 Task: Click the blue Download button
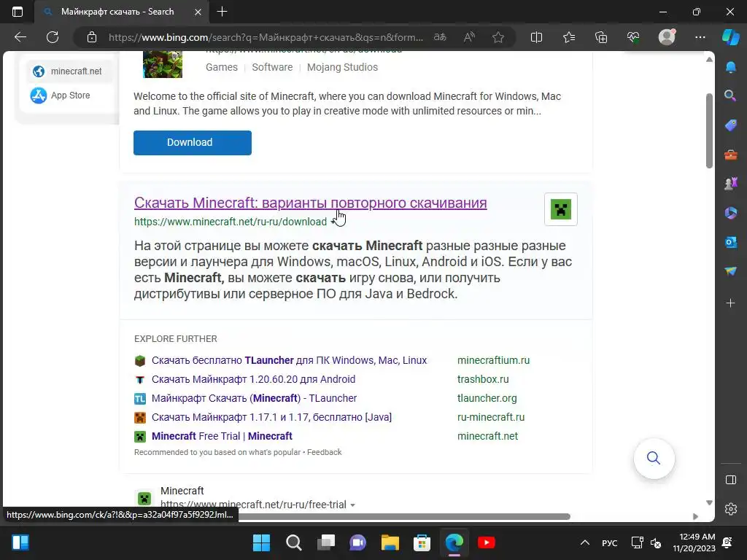click(193, 142)
